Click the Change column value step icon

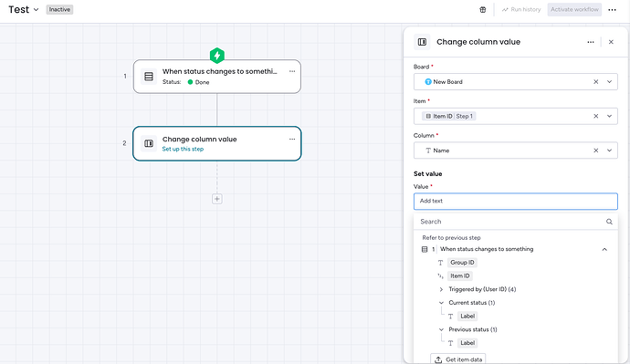coord(149,143)
